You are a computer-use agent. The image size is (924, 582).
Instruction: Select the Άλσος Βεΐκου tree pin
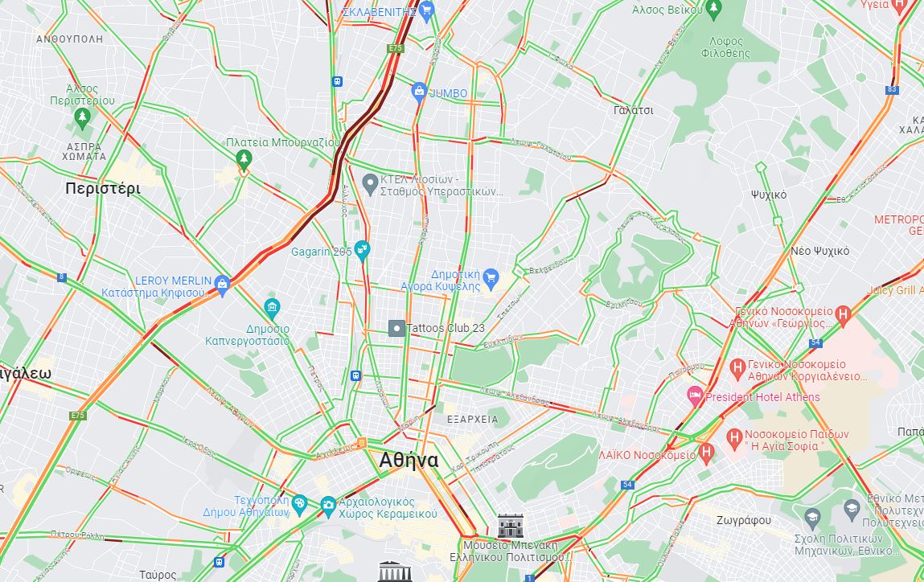(714, 10)
